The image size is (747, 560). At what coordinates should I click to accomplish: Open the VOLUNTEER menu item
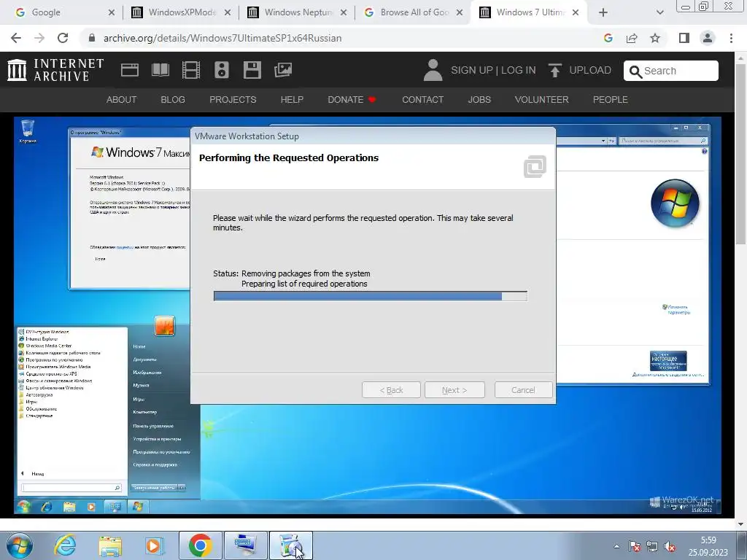pyautogui.click(x=542, y=99)
